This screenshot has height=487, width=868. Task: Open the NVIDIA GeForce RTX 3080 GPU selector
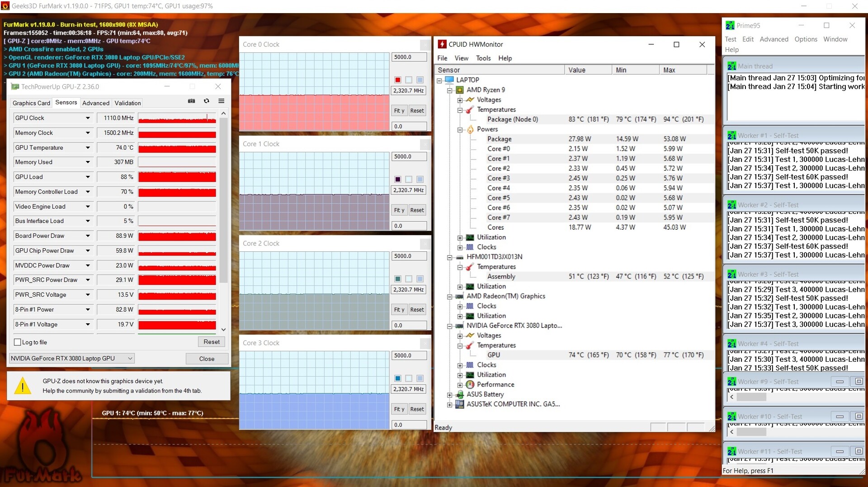(x=72, y=359)
